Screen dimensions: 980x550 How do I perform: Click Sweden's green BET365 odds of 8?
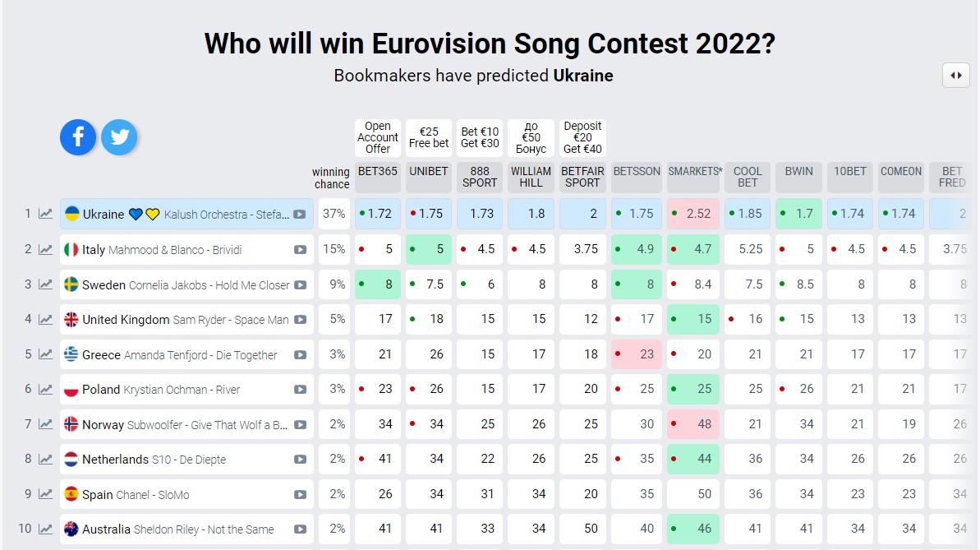(x=378, y=284)
